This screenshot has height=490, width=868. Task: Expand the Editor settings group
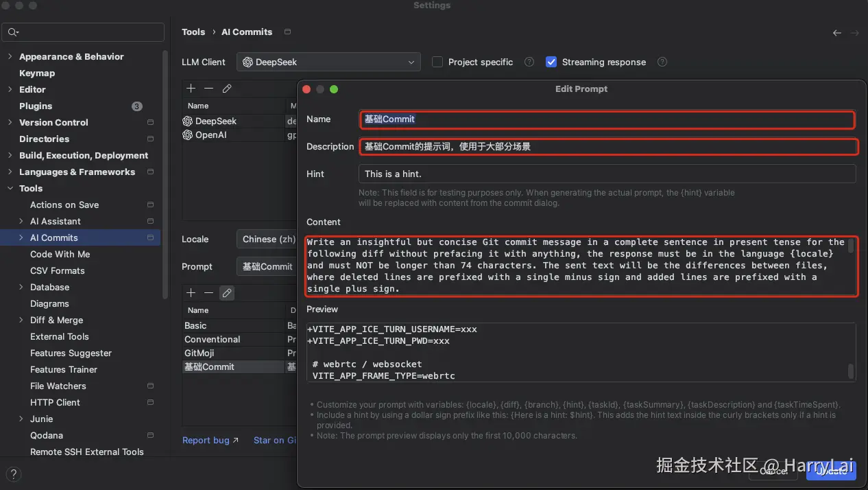click(x=10, y=89)
